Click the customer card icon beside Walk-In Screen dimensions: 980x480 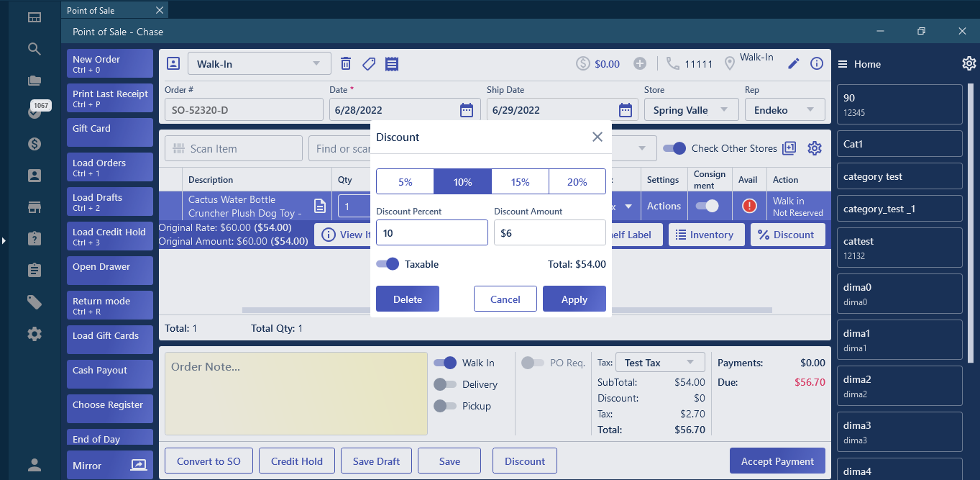tap(173, 63)
